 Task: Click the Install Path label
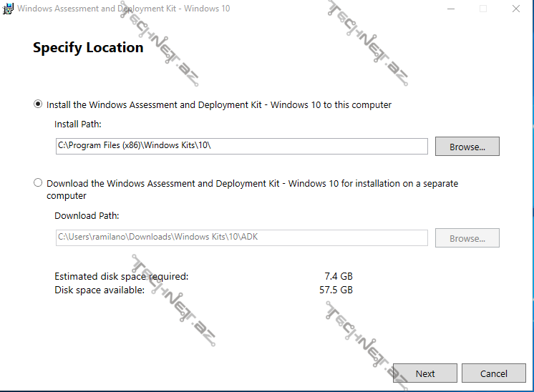78,124
